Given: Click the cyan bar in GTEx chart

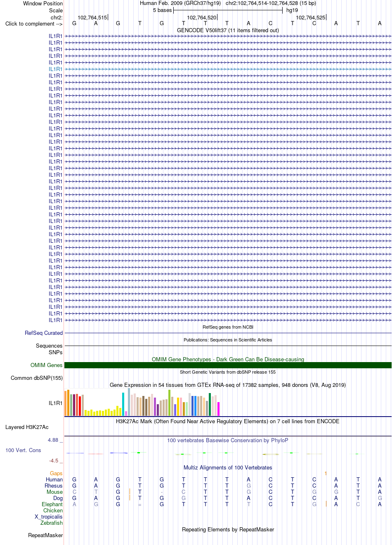Looking at the screenshot, I should click(x=123, y=404).
